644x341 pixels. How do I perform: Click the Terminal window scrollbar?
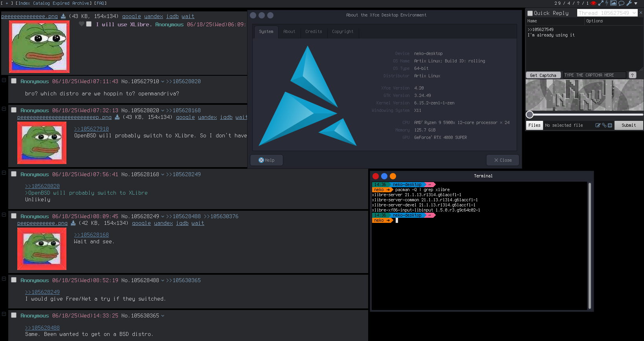click(589, 246)
